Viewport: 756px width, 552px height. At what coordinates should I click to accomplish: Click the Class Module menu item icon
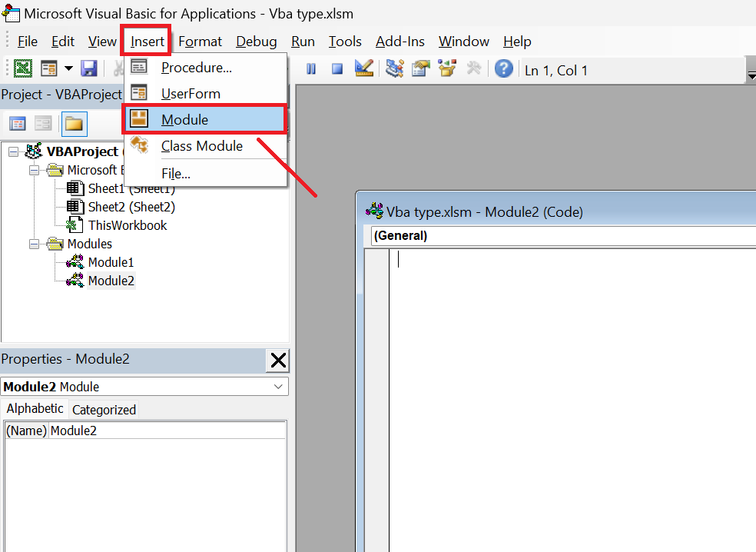click(140, 145)
